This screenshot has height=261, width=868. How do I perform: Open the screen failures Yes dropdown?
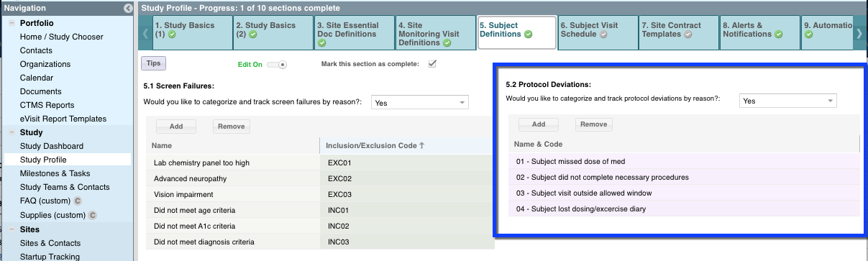point(420,103)
